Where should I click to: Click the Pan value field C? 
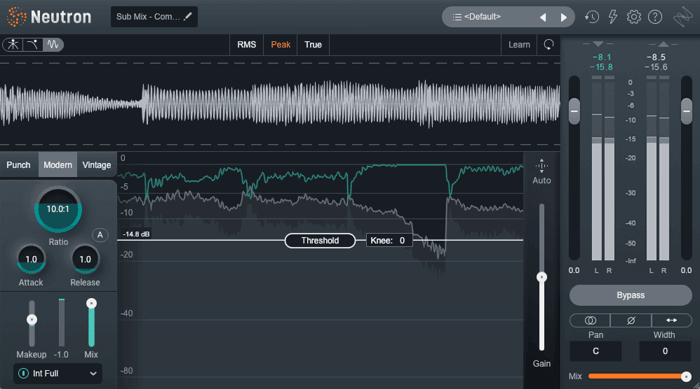tap(596, 351)
